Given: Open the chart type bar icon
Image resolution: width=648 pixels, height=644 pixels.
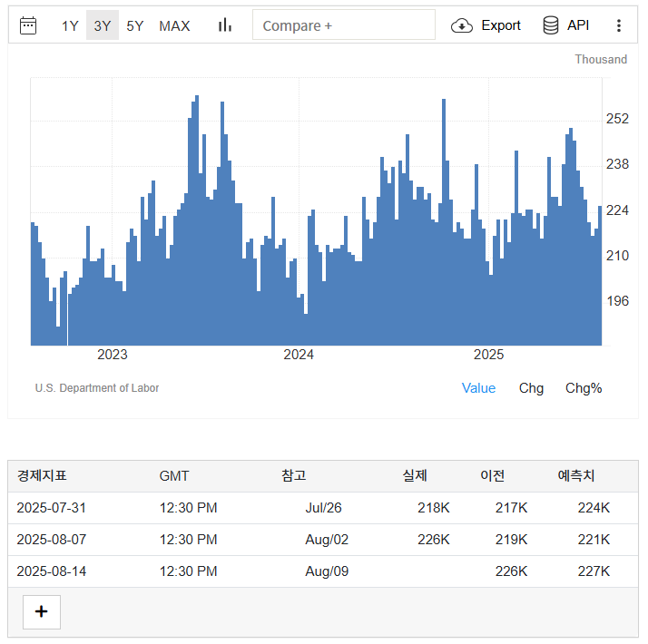Looking at the screenshot, I should click(x=225, y=25).
